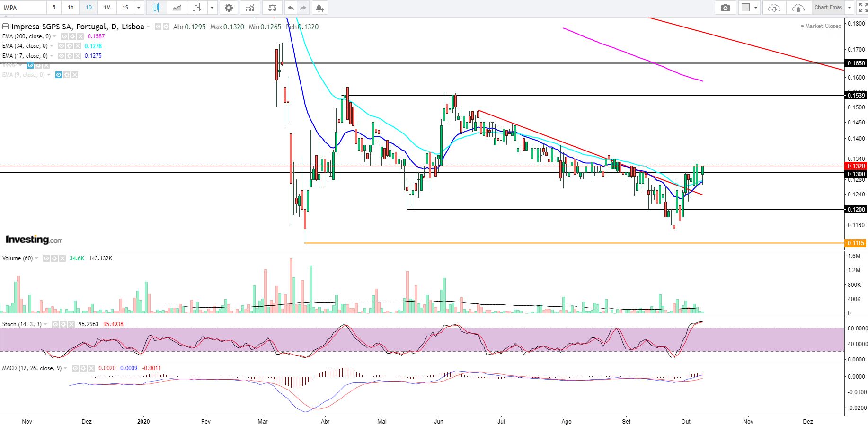Show the hidden VWAP indicator
The image size is (868, 426).
30,65
